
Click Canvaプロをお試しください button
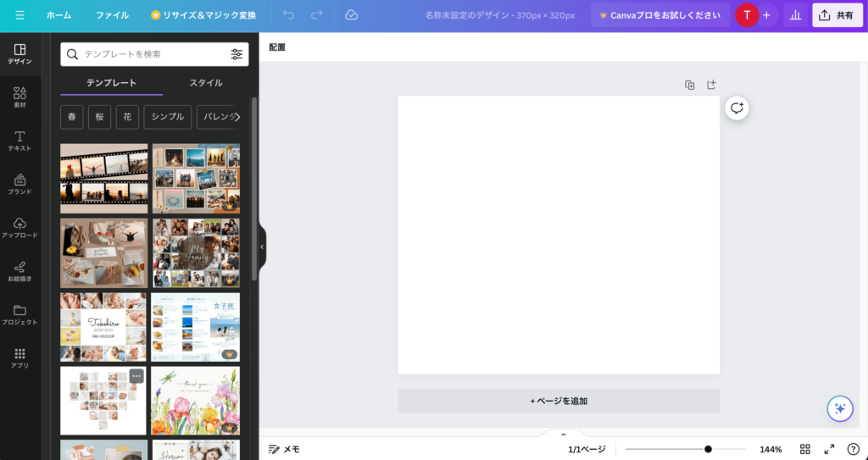[660, 15]
